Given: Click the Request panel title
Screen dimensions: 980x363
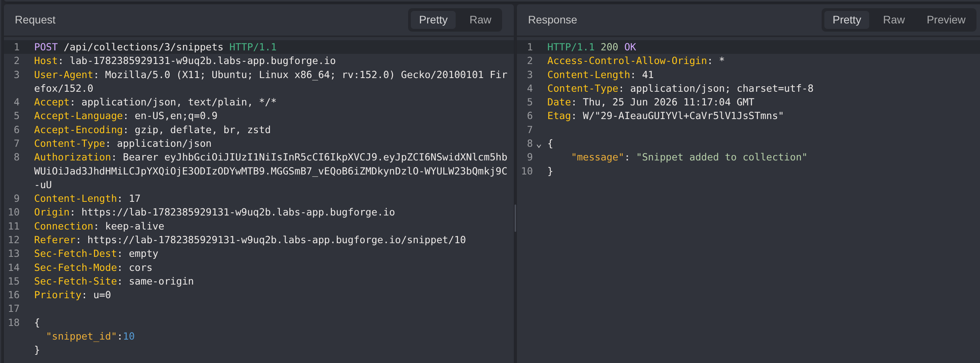Looking at the screenshot, I should (x=35, y=20).
